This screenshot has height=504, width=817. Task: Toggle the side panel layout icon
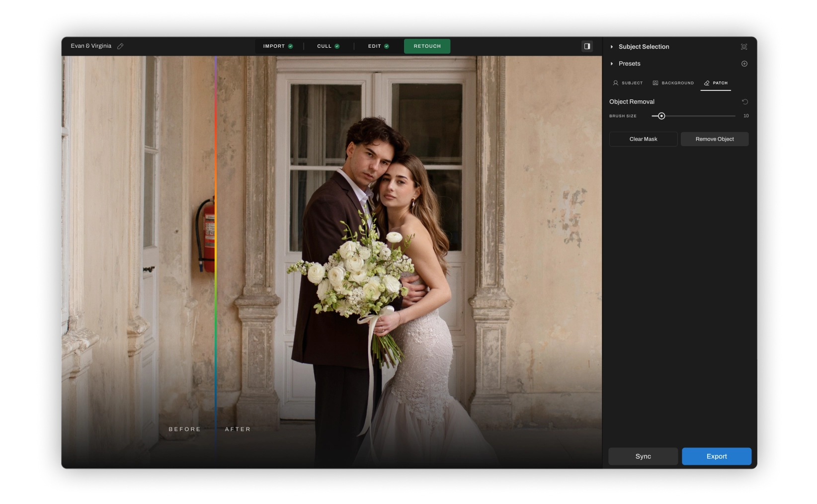coord(587,46)
